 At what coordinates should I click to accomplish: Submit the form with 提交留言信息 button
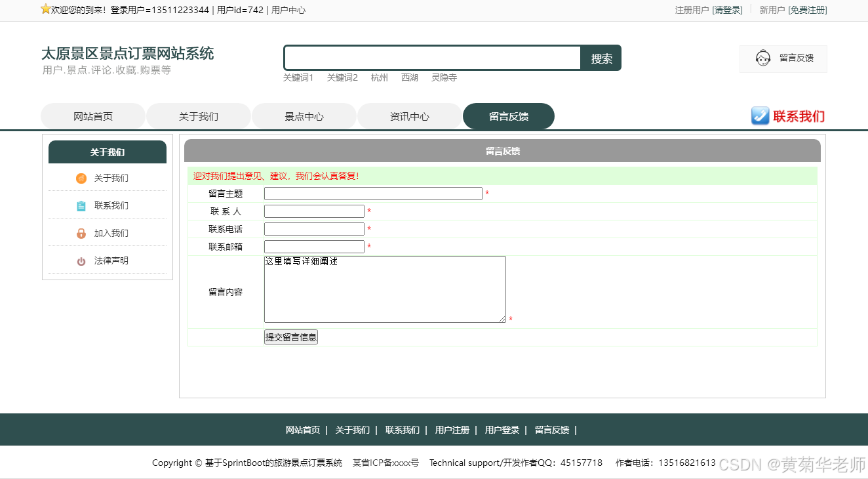point(291,337)
